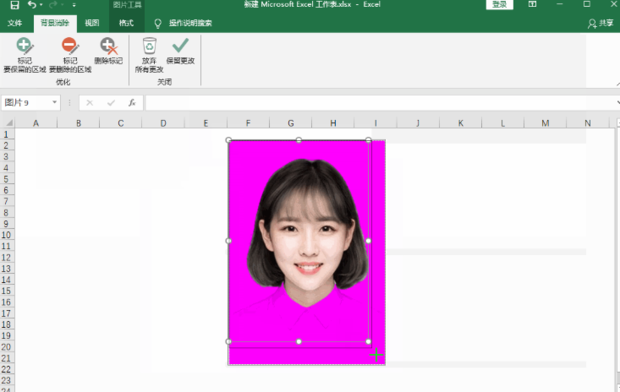Select row 17 header
Viewport: 620px width, 392px height.
[7, 313]
